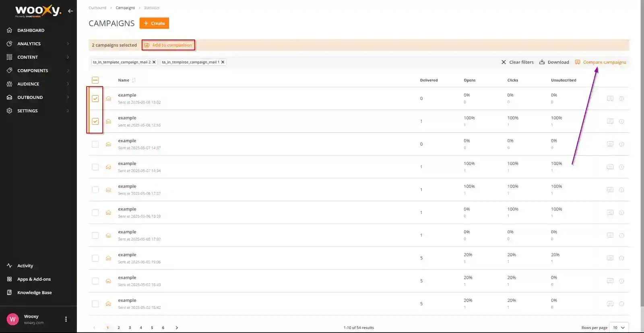Go to Campaigns in the breadcrumb
The image size is (644, 333).
(125, 8)
